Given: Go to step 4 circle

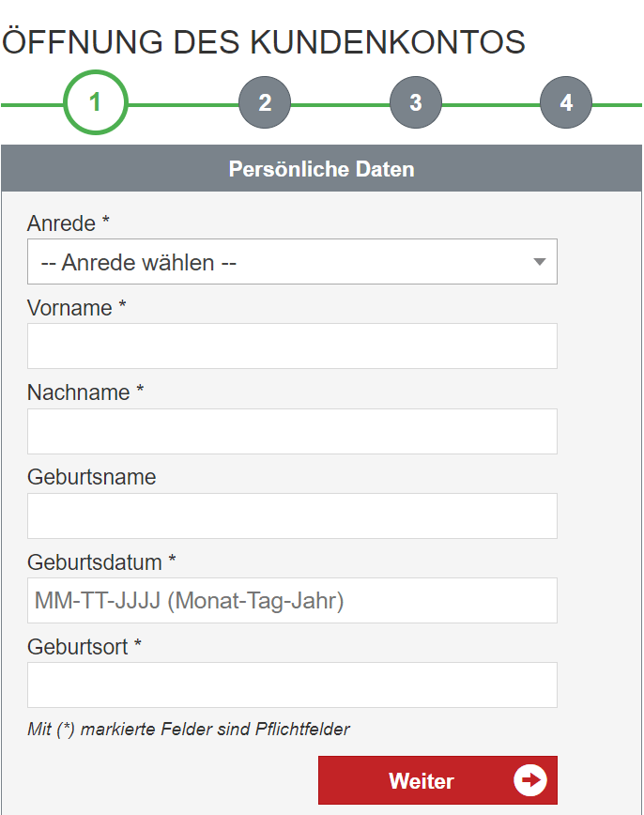Looking at the screenshot, I should click(x=566, y=102).
